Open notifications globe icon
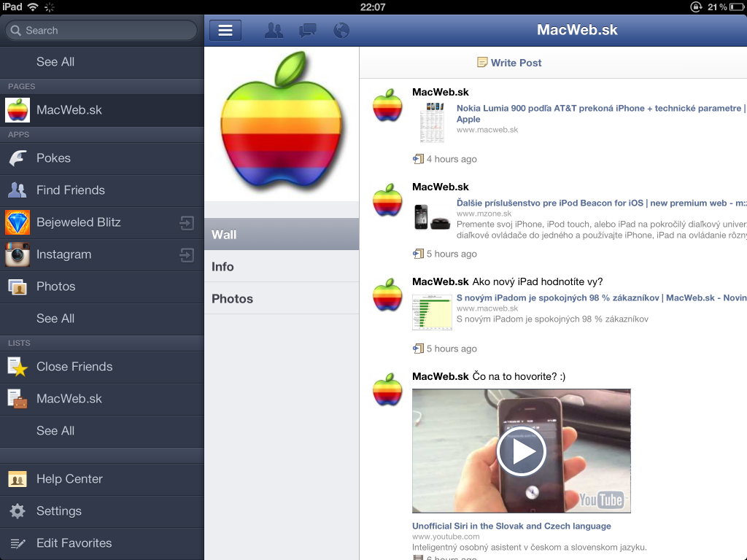 tap(341, 31)
